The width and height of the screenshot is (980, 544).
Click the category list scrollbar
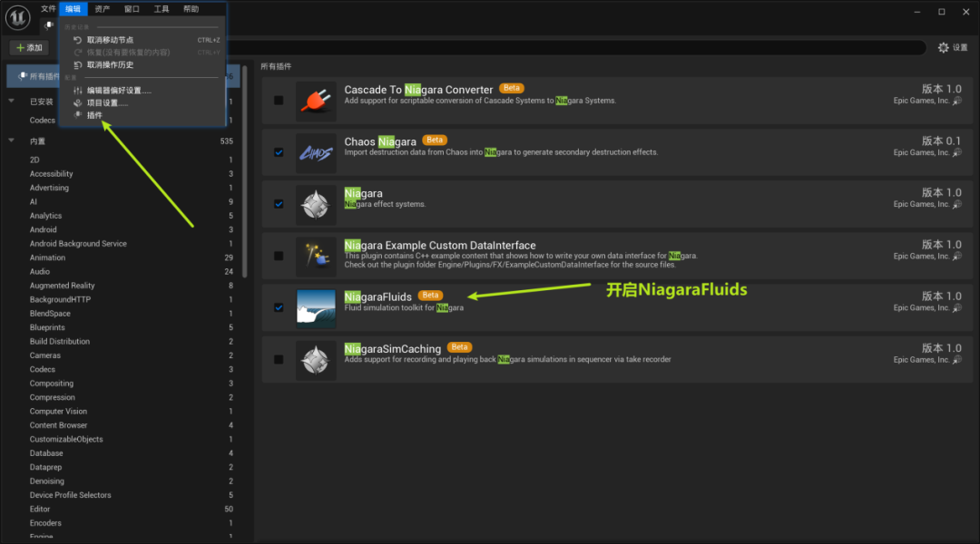pos(244,171)
